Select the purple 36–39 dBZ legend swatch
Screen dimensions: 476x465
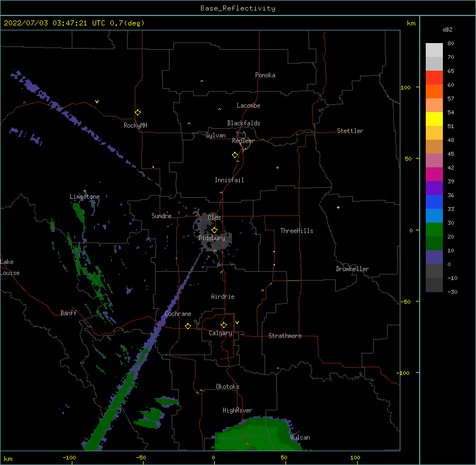point(434,188)
